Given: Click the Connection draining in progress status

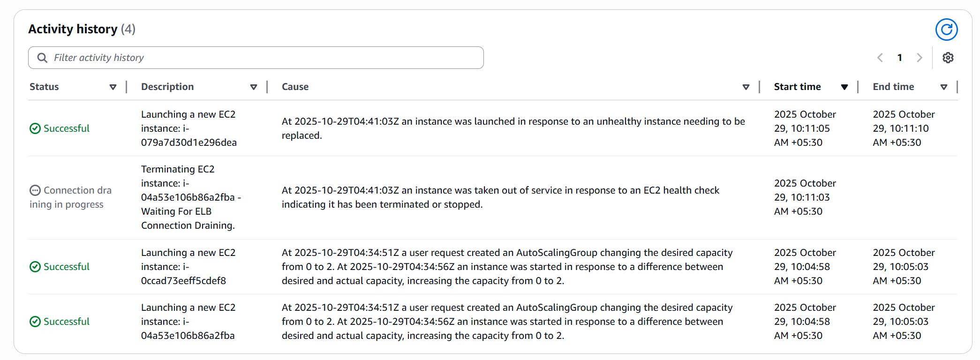Looking at the screenshot, I should [x=71, y=197].
